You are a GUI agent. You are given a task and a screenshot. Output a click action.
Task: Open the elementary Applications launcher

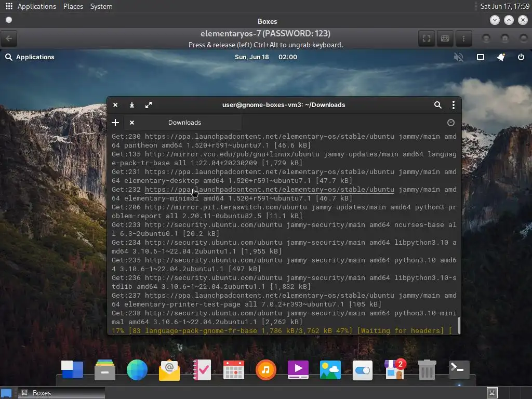(x=30, y=57)
